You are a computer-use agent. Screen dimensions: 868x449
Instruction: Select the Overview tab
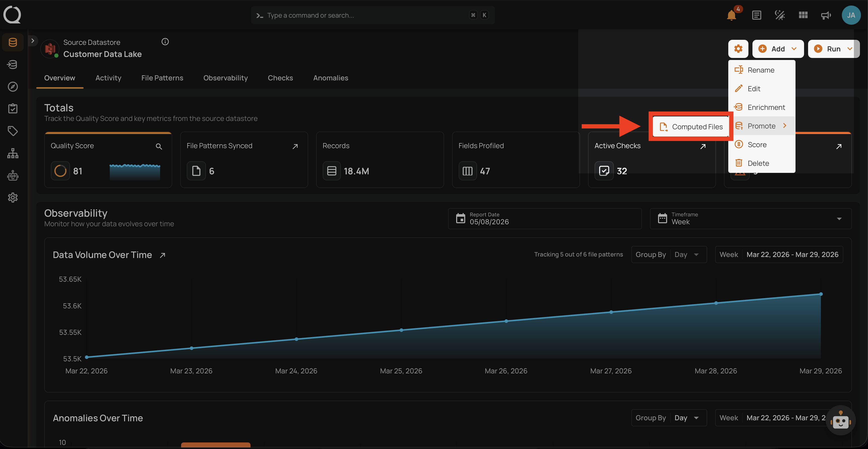pyautogui.click(x=60, y=78)
